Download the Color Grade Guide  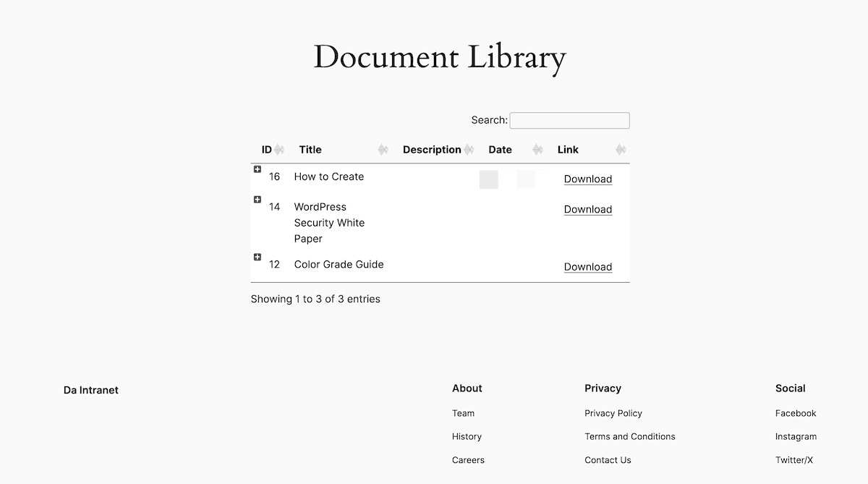coord(587,266)
